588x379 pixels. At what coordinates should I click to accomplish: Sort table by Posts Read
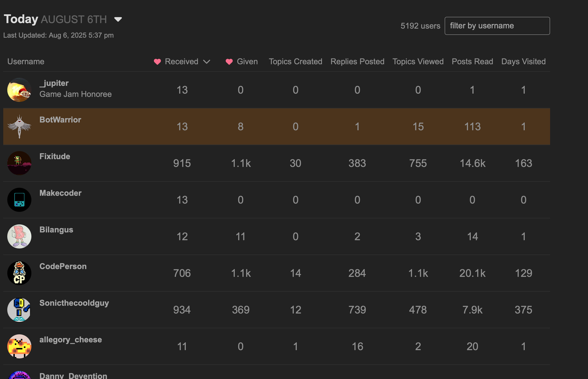(x=472, y=61)
